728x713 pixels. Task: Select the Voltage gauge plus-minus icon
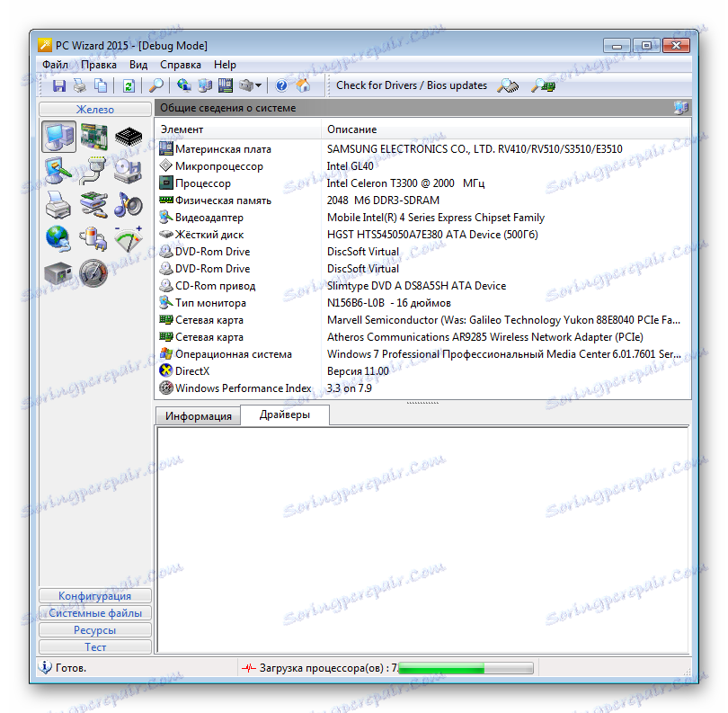pyautogui.click(x=129, y=239)
